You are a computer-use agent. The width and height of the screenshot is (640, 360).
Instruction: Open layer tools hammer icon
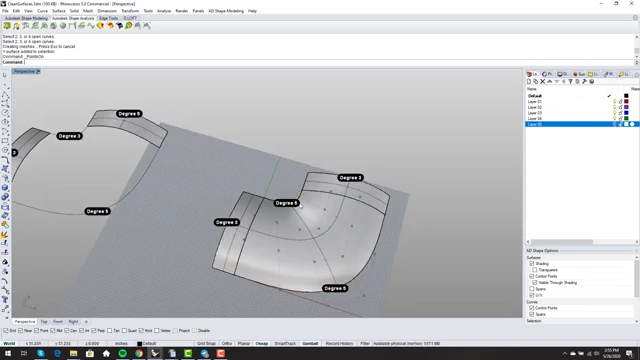coord(584,82)
